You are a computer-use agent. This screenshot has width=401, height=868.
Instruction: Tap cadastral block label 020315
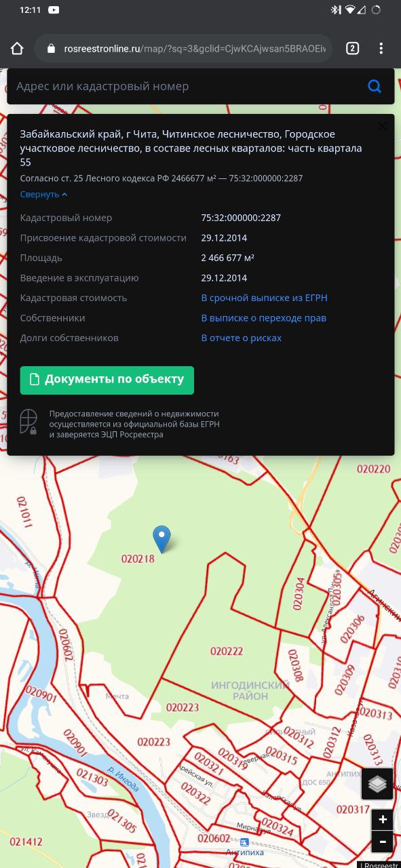point(282,756)
